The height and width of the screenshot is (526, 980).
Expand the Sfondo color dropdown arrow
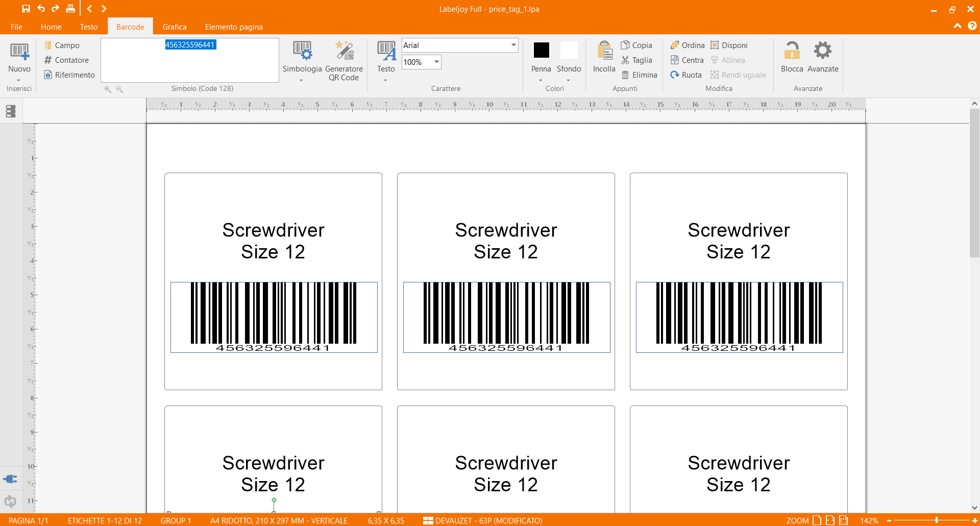coord(568,80)
